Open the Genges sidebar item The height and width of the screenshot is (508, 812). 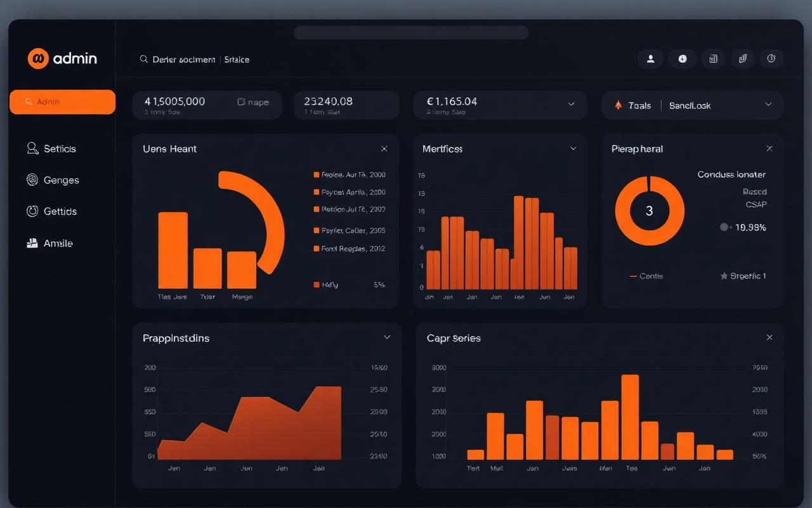point(53,180)
